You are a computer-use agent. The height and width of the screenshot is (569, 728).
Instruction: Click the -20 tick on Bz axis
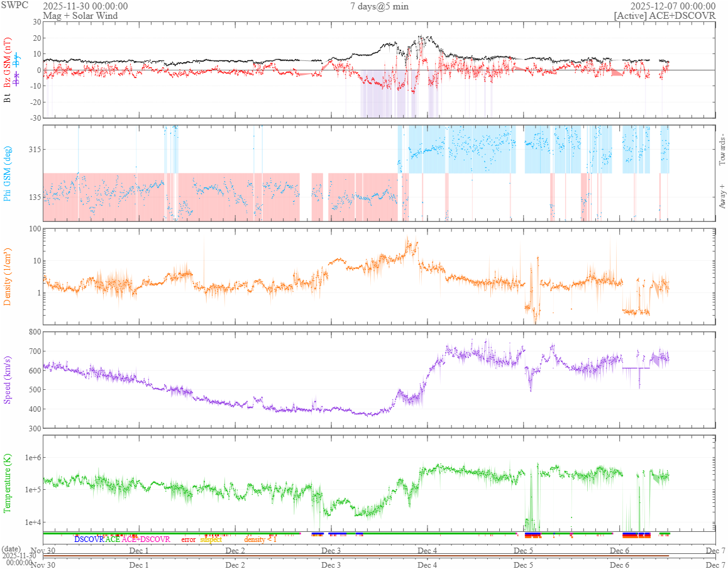pyautogui.click(x=35, y=102)
